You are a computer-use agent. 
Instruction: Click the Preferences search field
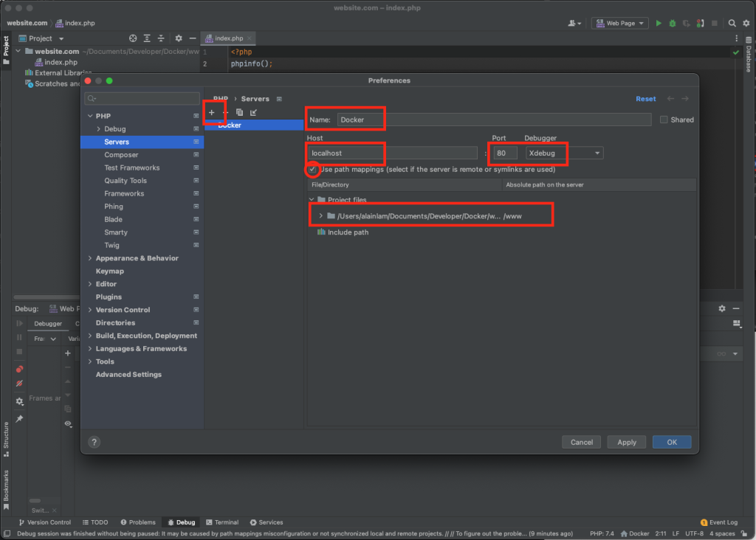(142, 98)
